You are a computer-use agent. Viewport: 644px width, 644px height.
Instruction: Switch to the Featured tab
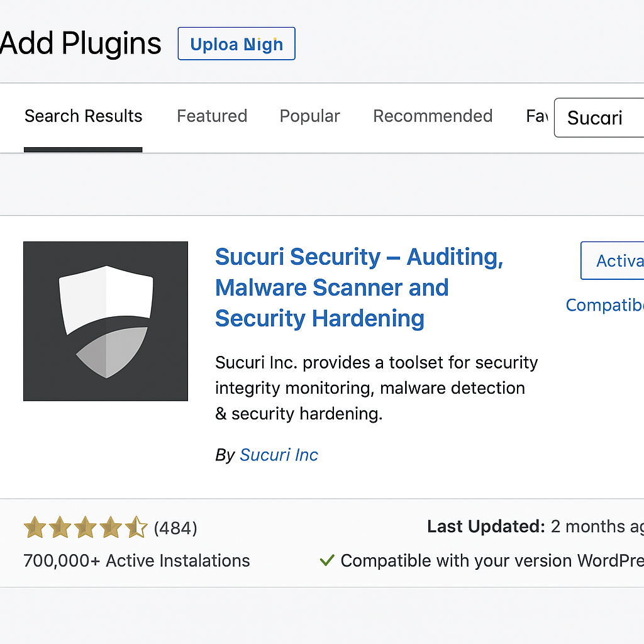tap(212, 116)
